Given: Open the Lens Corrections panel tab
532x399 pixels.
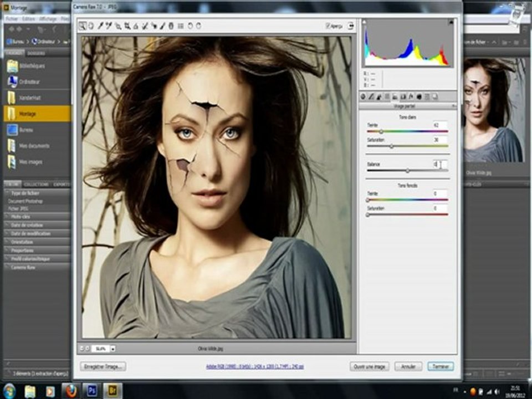Looking at the screenshot, I should pos(403,96).
